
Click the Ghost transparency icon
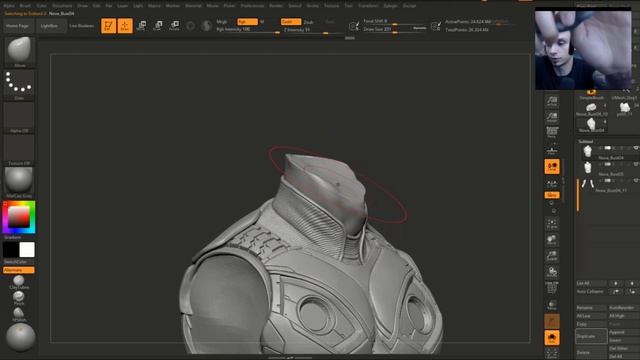(x=552, y=321)
